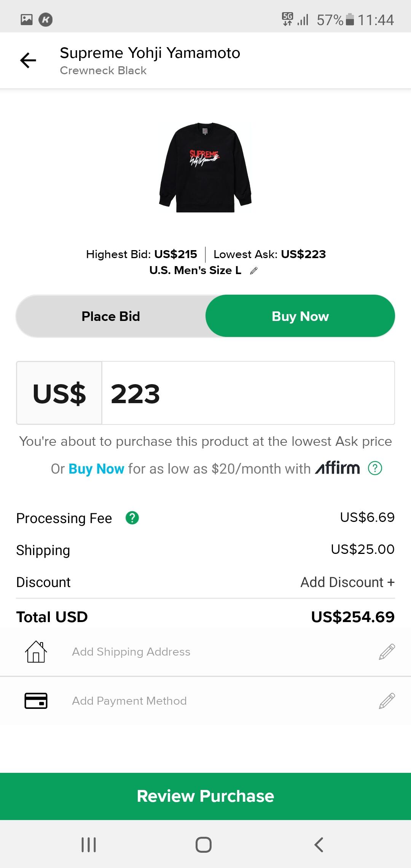View the black crewneck product image
This screenshot has width=411, height=868.
pos(205,168)
